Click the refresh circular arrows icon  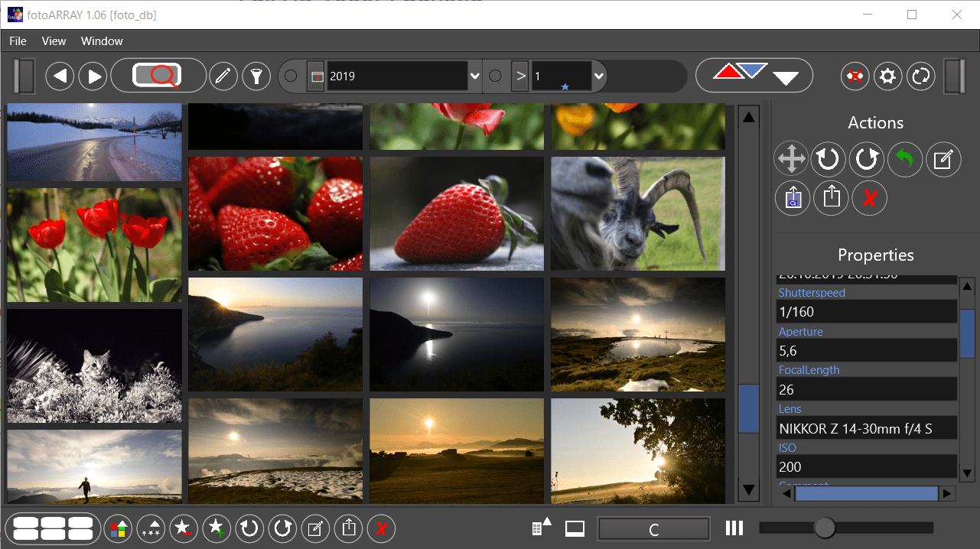click(x=921, y=76)
